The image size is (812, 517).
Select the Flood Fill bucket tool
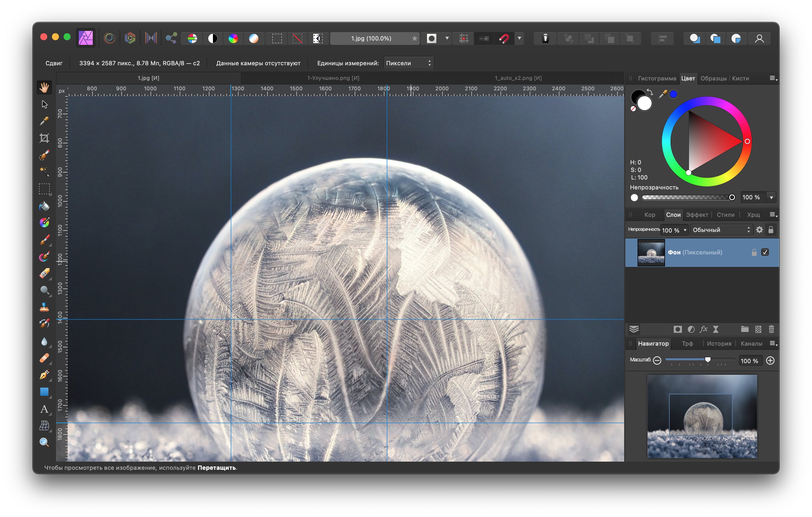(x=44, y=205)
